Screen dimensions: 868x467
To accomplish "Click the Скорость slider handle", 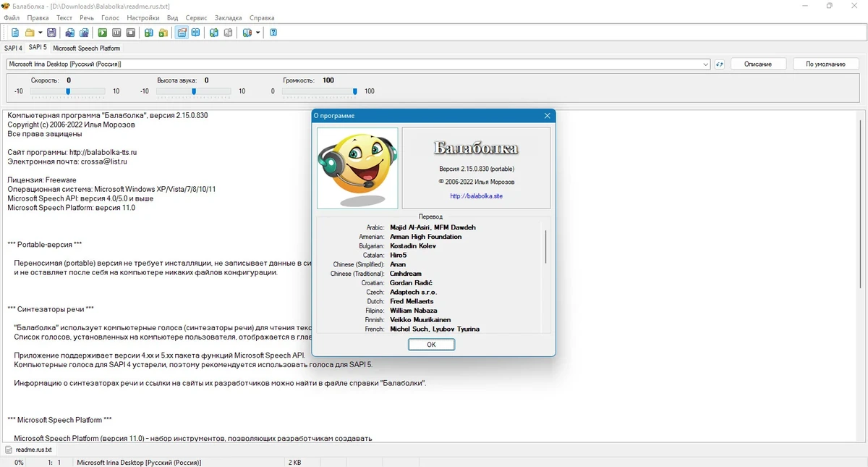I will point(68,91).
